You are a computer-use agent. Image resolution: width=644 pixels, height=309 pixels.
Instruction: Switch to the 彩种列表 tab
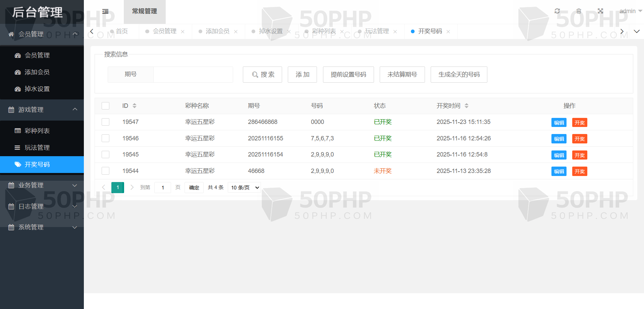(324, 31)
